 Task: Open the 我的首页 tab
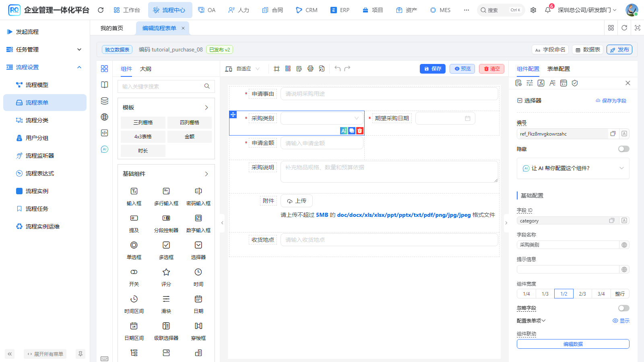click(x=112, y=28)
